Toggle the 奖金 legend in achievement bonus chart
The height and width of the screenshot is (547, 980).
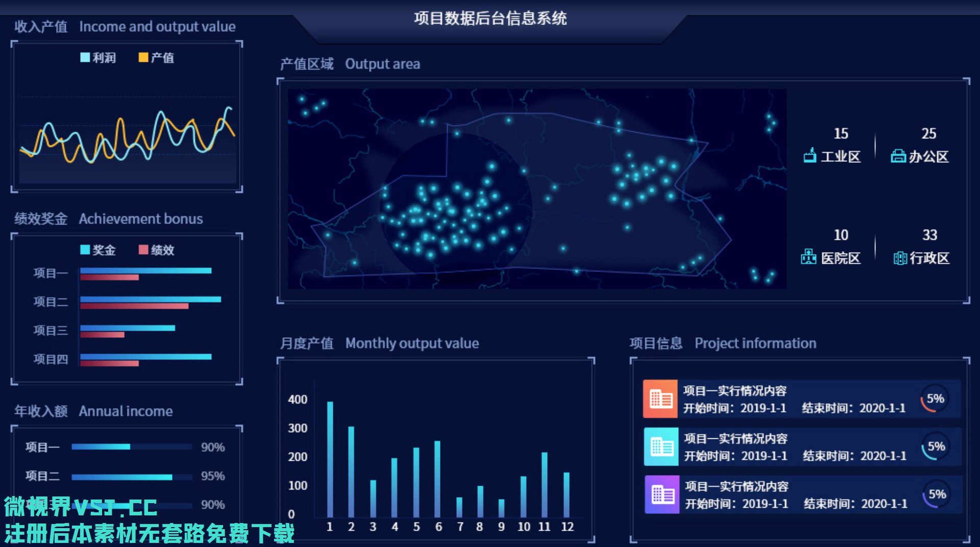pyautogui.click(x=98, y=250)
